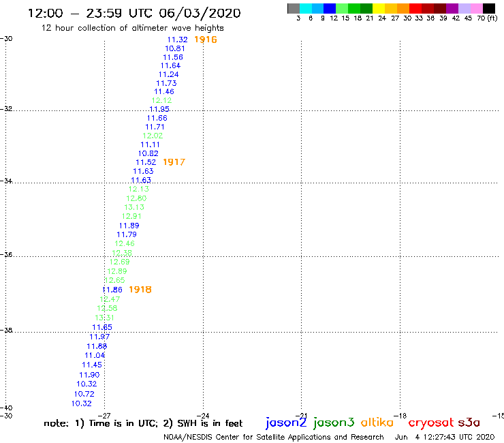The height and width of the screenshot is (443, 504).
Task: Select the green value 12.13
Action: pos(139,189)
